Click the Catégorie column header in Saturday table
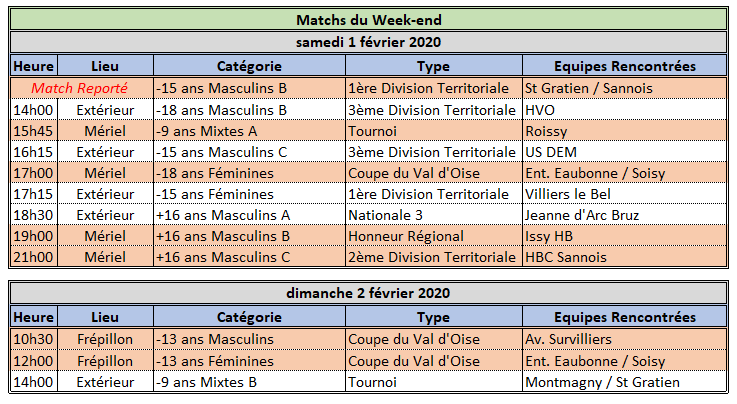737x404 pixels. point(249,66)
